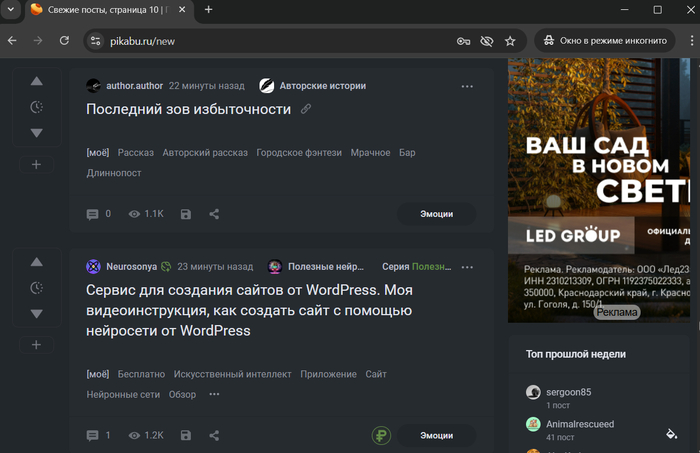Click the view-later clock icon on Neurosonya's post

point(37,288)
